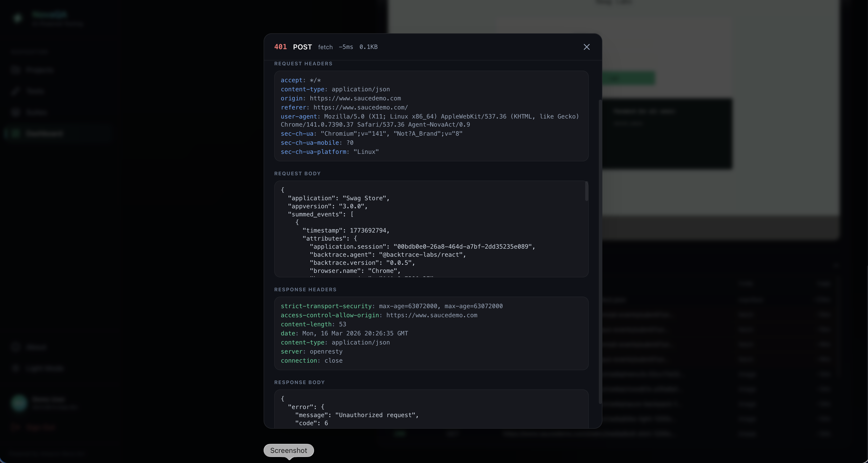This screenshot has width=868, height=463.
Task: Click the Screenshot button below the modal
Action: (x=288, y=450)
